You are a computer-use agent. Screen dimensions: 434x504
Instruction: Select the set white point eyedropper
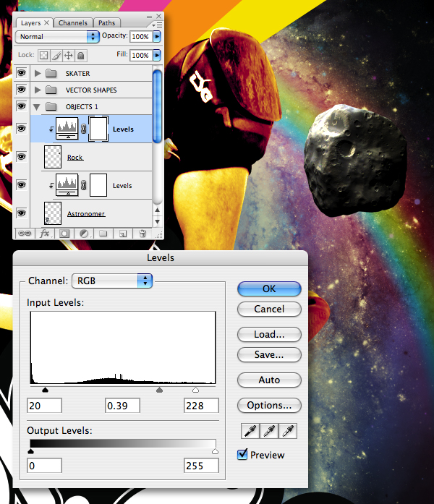(288, 431)
